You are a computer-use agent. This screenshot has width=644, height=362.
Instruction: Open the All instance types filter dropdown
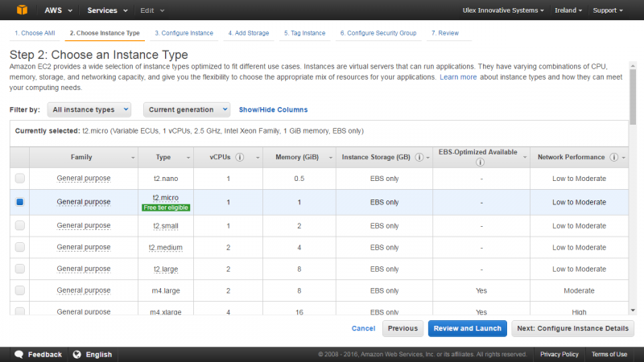[x=89, y=109]
